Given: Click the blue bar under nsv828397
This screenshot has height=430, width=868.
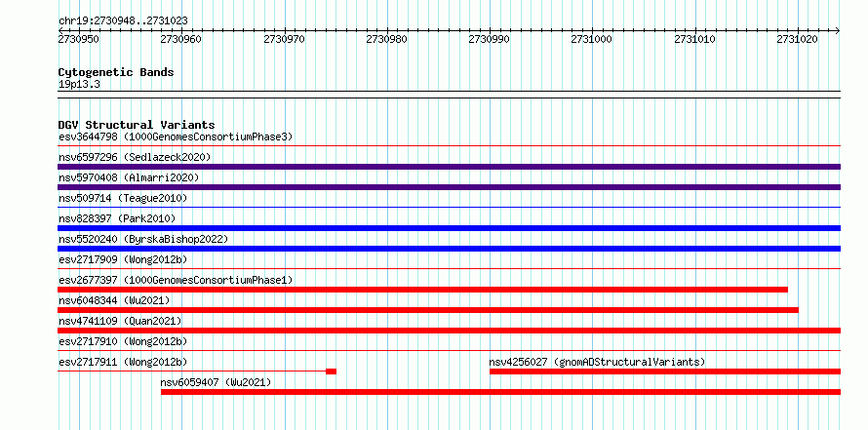Looking at the screenshot, I should coord(449,228).
